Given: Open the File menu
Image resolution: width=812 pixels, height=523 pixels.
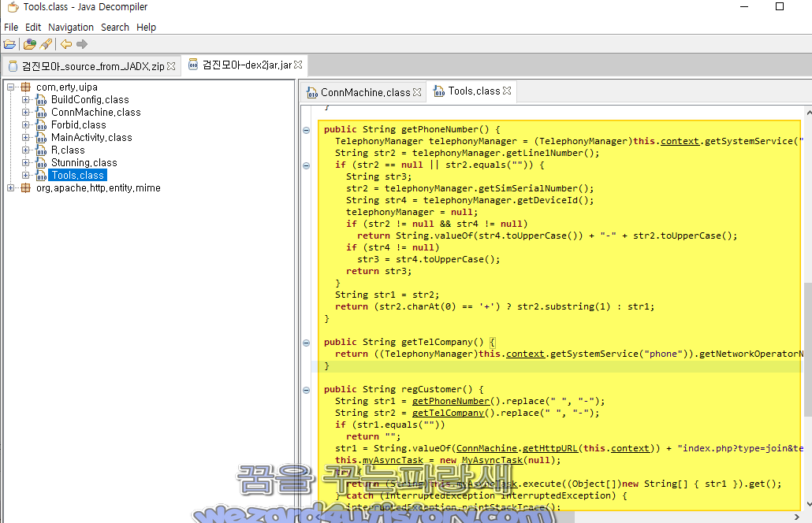Looking at the screenshot, I should [11, 28].
